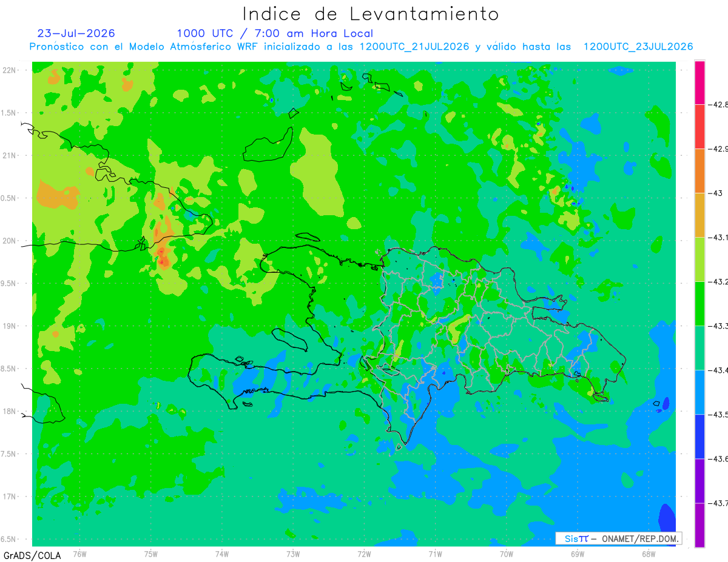Click the "17N" latitude label
The height and width of the screenshot is (562, 728).
(x=10, y=497)
